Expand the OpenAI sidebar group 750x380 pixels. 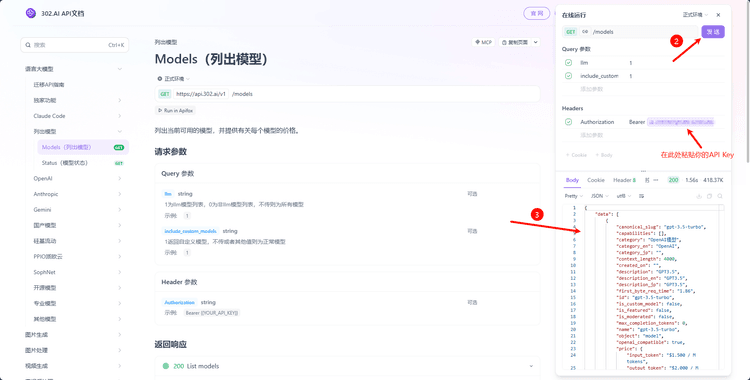[119, 179]
